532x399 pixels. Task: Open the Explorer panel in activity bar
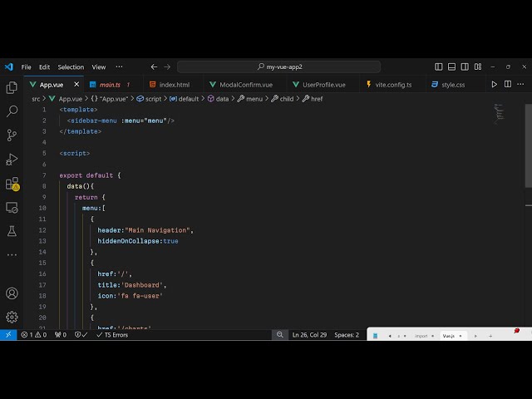(12, 87)
